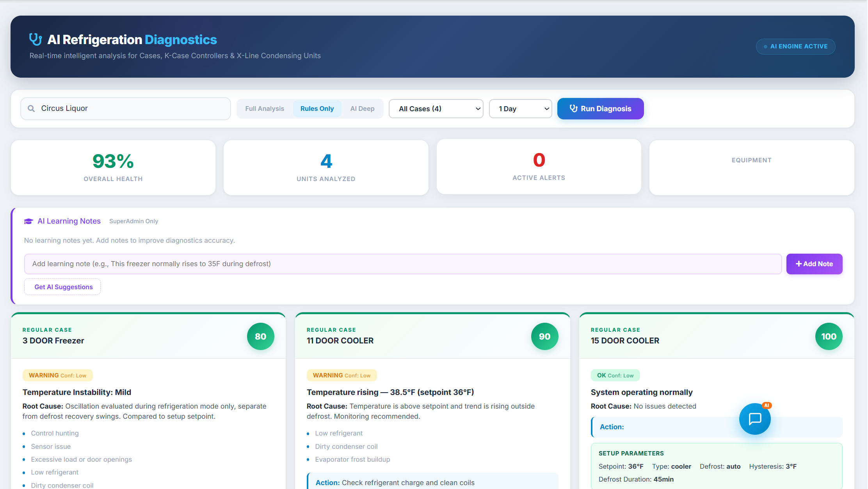Click 'Temperature Instability: Mild' heading
The height and width of the screenshot is (489, 868).
click(x=77, y=392)
